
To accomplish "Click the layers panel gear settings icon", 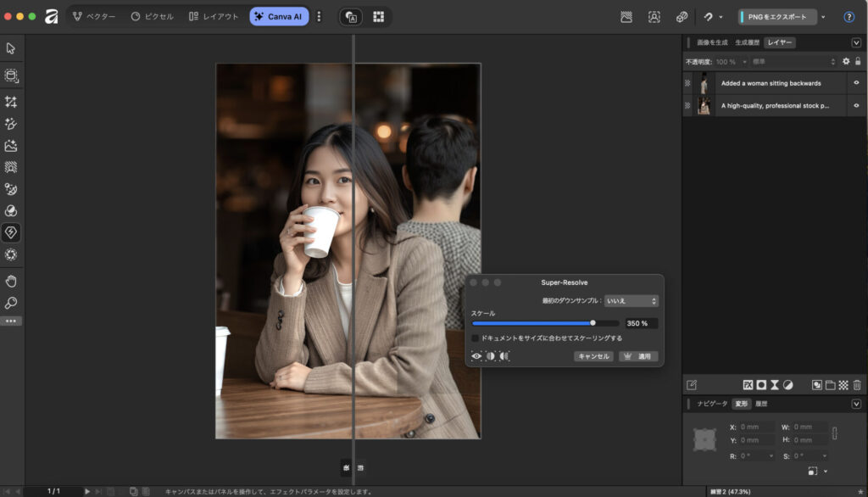I will click(845, 62).
